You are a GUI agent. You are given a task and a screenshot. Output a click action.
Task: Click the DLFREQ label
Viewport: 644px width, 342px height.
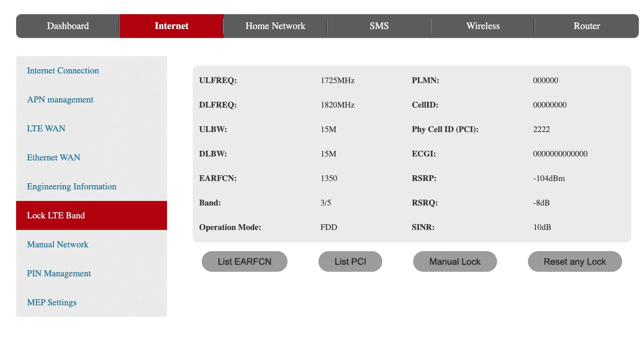tap(218, 105)
